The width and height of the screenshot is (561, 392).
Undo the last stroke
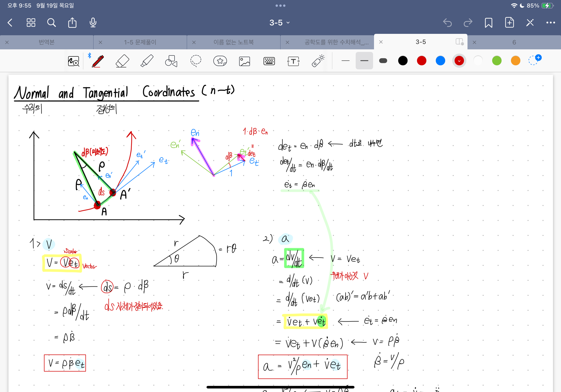coord(447,23)
